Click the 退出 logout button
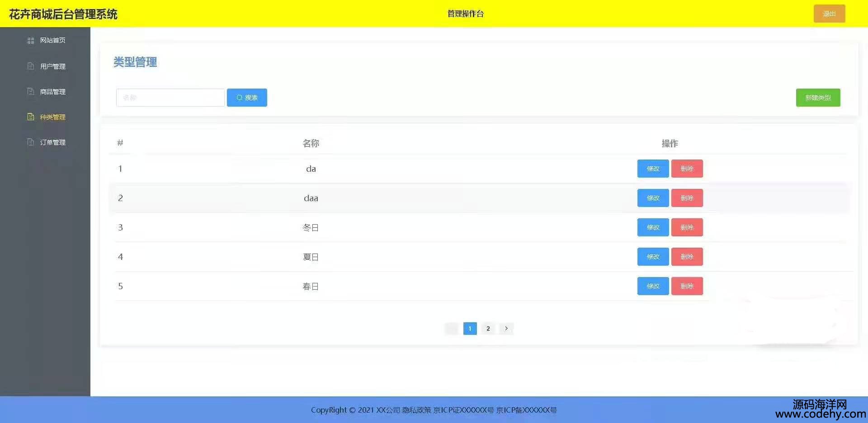 pos(829,14)
